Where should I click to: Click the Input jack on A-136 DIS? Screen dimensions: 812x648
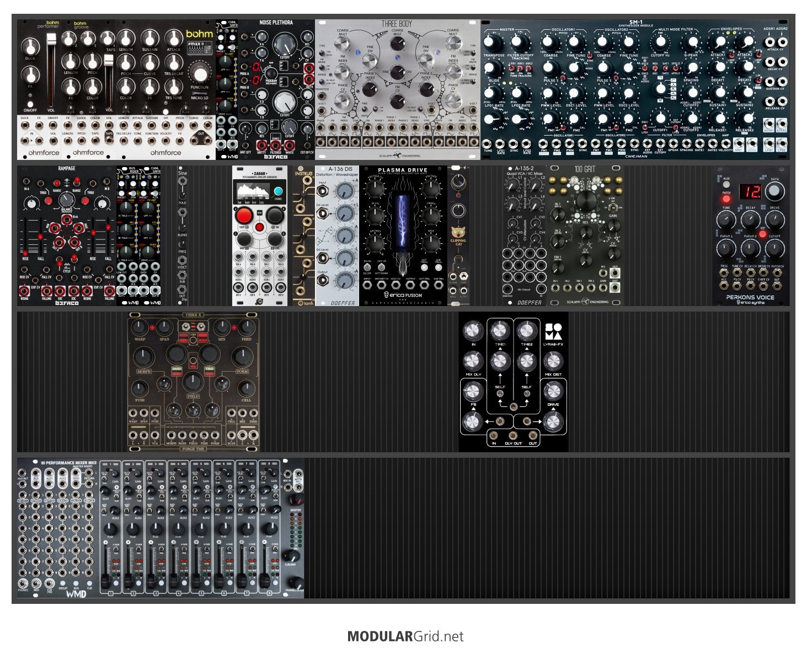coord(323,191)
